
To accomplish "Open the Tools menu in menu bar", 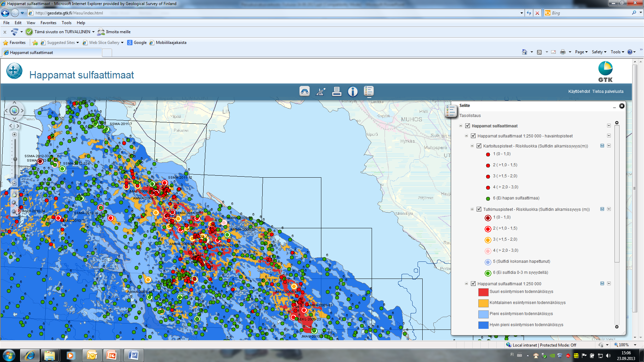I will (x=66, y=23).
